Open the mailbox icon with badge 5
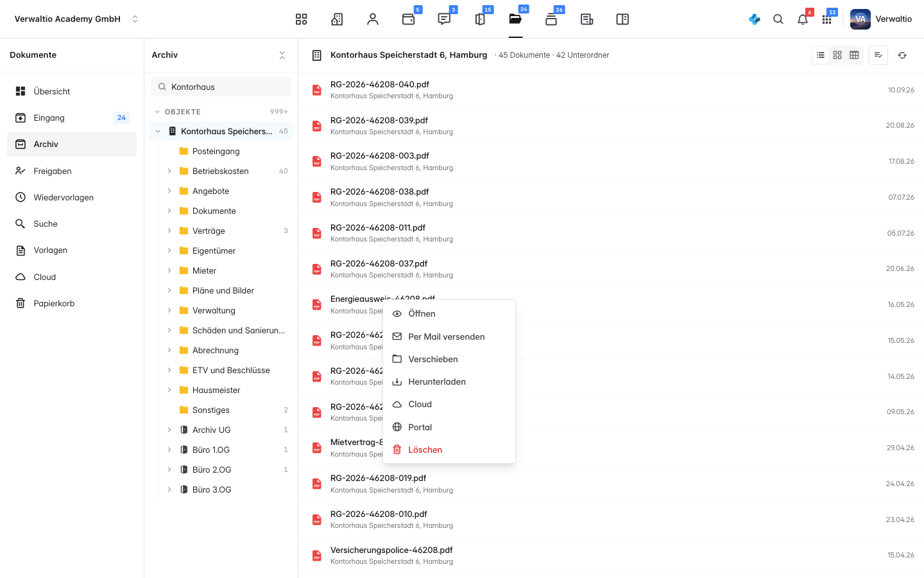 pos(408,19)
